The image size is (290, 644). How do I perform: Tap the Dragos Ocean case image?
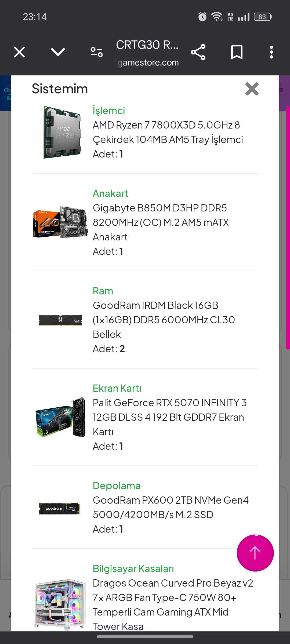click(x=60, y=604)
